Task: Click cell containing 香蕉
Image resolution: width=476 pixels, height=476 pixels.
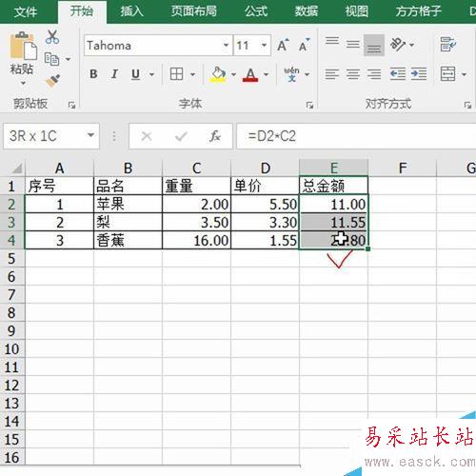Action: click(128, 240)
